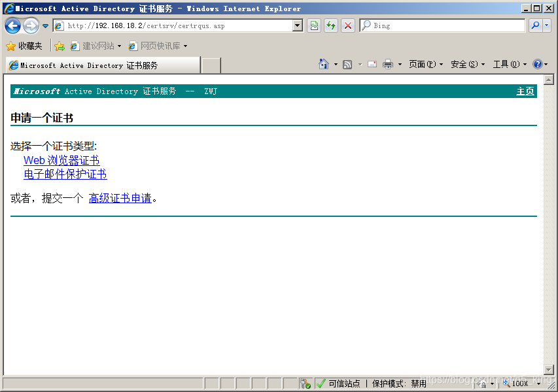Screen dimensions: 558x392
Task: Expand the zoom level dropdown arrow
Action: point(538,384)
